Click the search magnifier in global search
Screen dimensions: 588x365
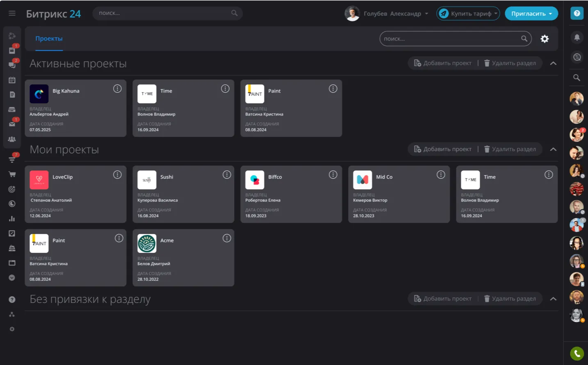coord(234,13)
